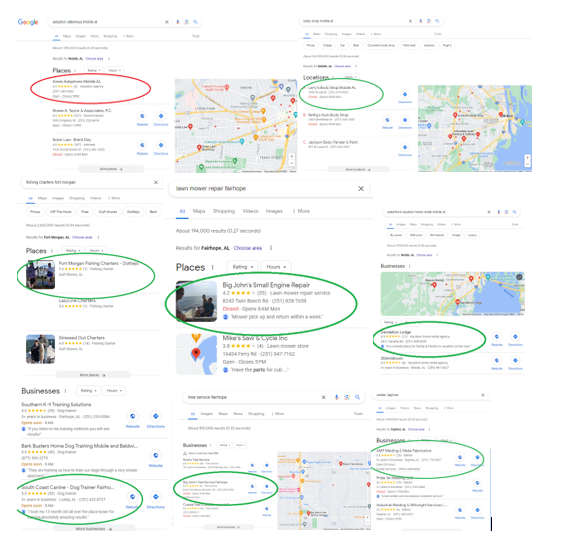Open the Website icon for AMF Welding & Metal Fabrication
The height and width of the screenshot is (548, 563).
pyautogui.click(x=460, y=458)
